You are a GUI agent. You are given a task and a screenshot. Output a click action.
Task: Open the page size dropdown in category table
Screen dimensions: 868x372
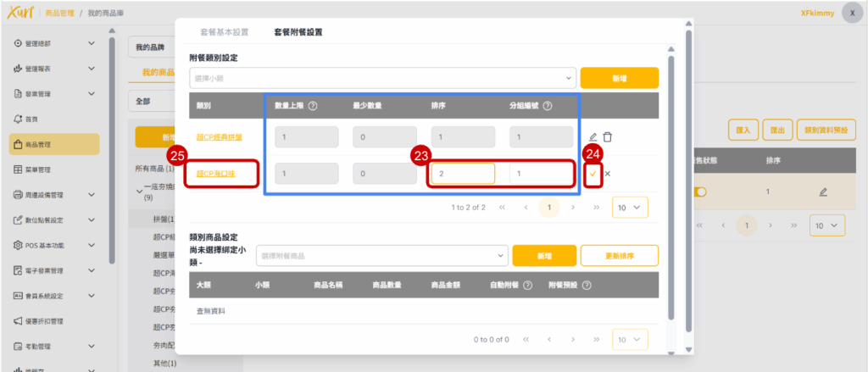(x=629, y=207)
